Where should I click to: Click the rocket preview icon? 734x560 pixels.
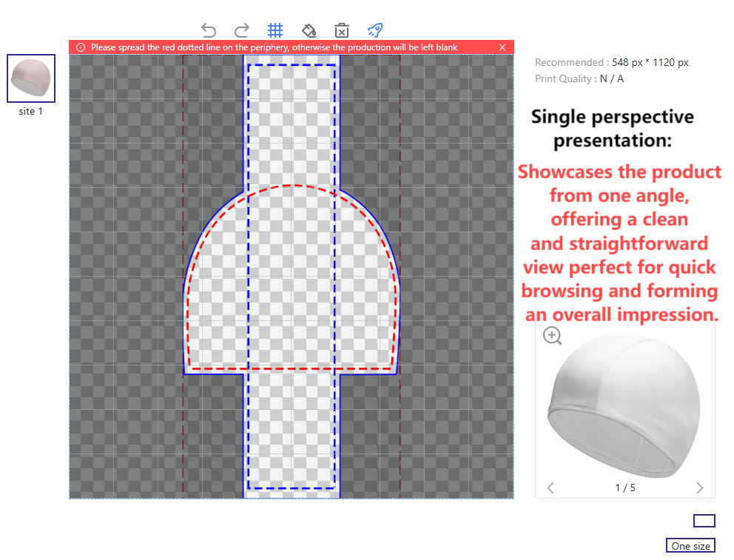tap(375, 30)
